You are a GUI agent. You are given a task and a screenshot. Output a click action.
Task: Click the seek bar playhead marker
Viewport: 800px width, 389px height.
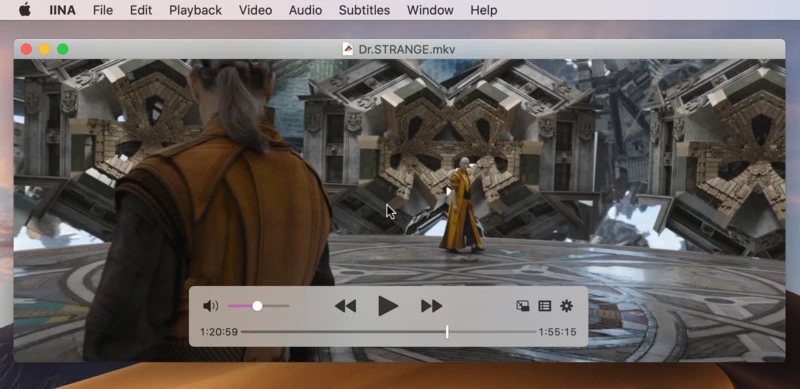coord(447,332)
